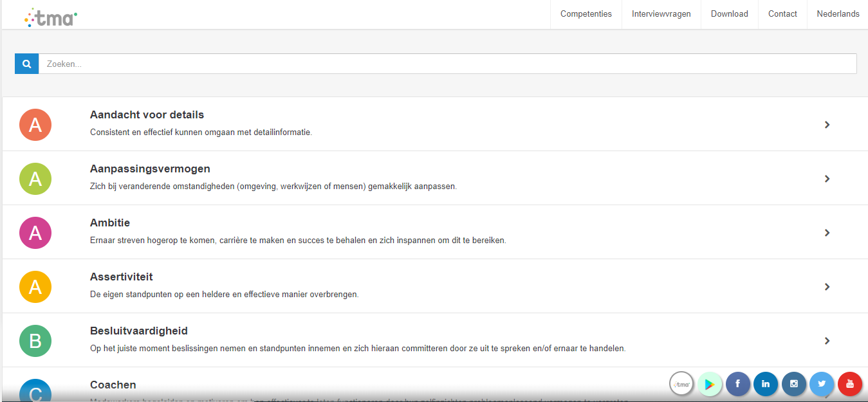Click the green B circle for Besluitvaardigheid
Image resolution: width=868 pixels, height=402 pixels.
[35, 341]
